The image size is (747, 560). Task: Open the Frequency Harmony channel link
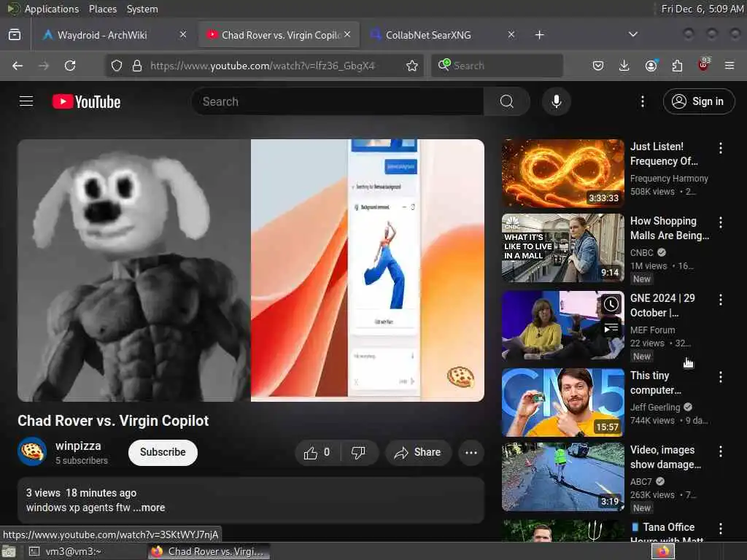(x=669, y=179)
